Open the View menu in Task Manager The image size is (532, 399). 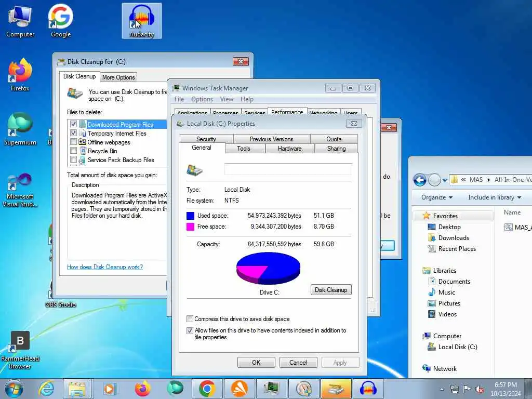tap(227, 99)
